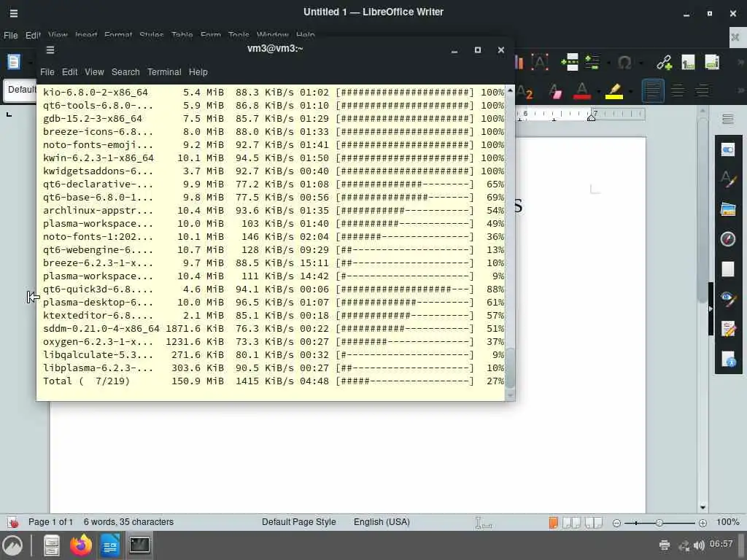Open the file manager from taskbar
This screenshot has height=560, width=747.
click(52, 545)
